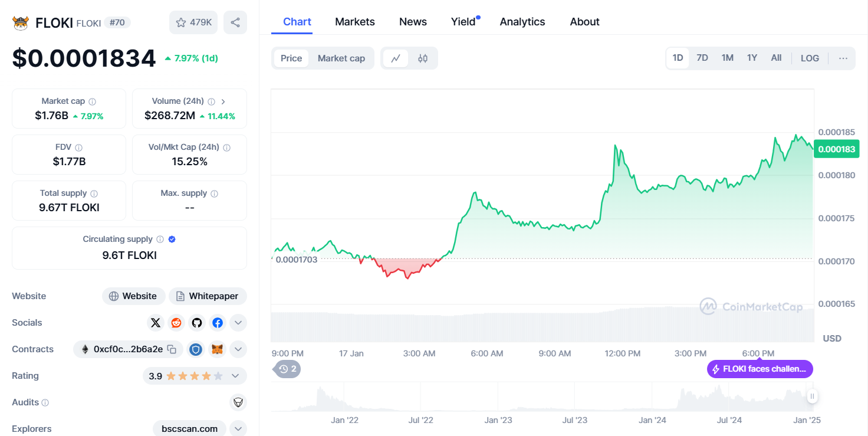Open FLOKI's Facebook social link
Viewport: 868px width, 436px height.
218,323
